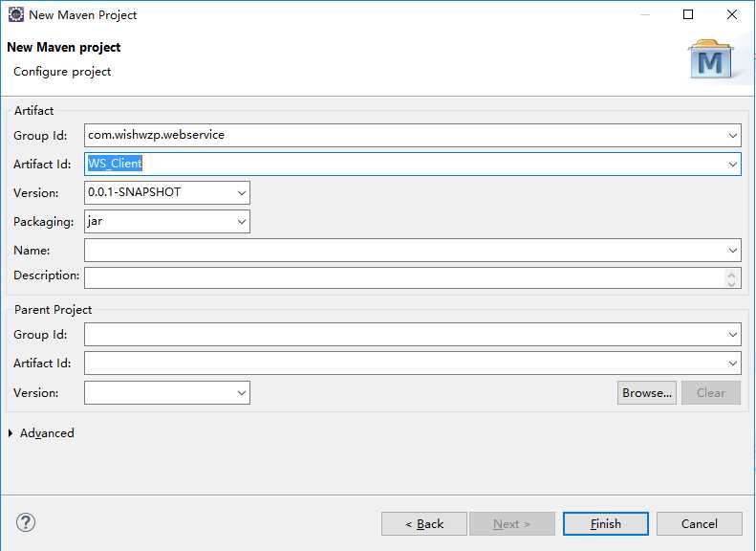The height and width of the screenshot is (551, 756).
Task: Click the Maven M folder icon
Action: (711, 60)
